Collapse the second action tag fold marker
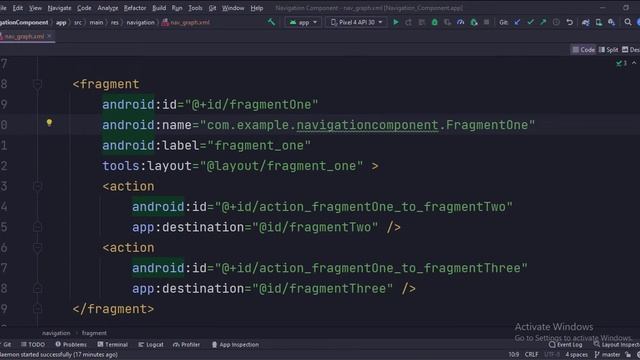Image resolution: width=640 pixels, height=360 pixels. tap(37, 247)
